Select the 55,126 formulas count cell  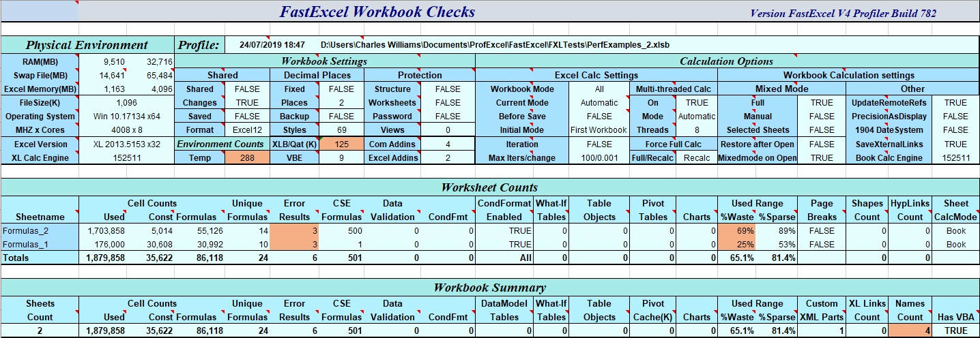click(x=199, y=231)
